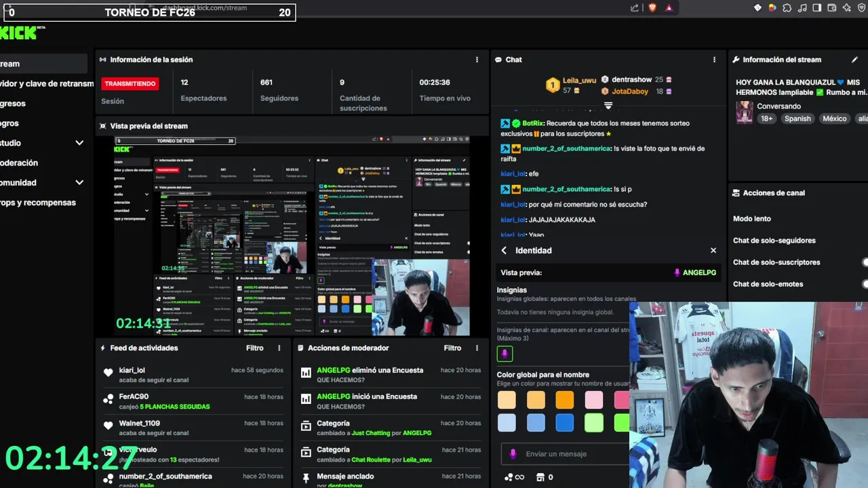Open the Brave Wallet icon

pos(831,7)
